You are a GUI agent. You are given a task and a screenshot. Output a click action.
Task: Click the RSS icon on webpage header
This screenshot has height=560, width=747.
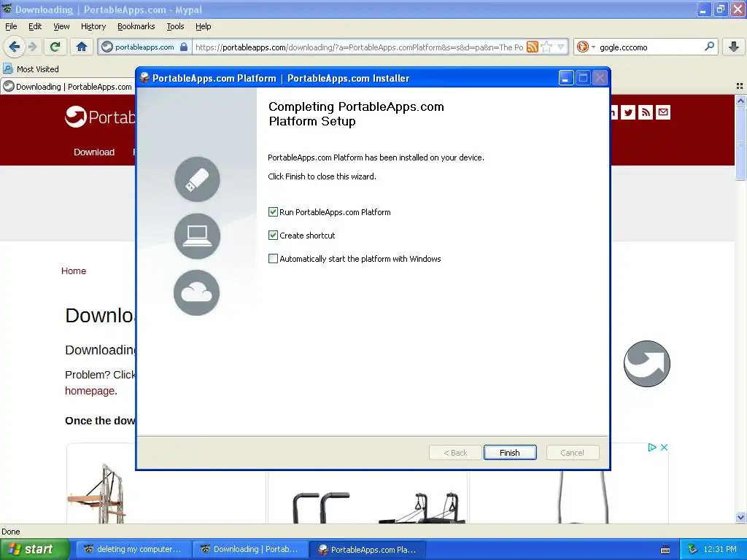point(646,112)
